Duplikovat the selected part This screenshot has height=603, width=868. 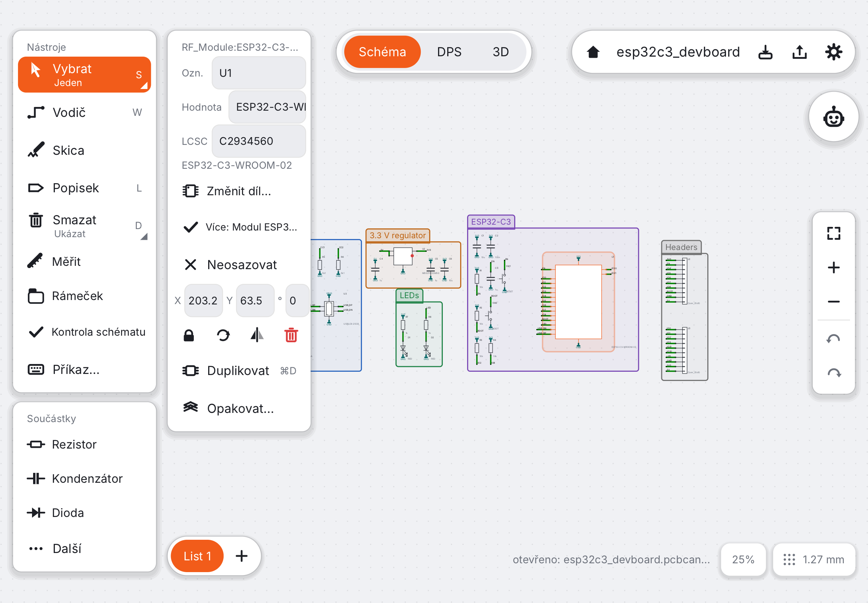239,371
